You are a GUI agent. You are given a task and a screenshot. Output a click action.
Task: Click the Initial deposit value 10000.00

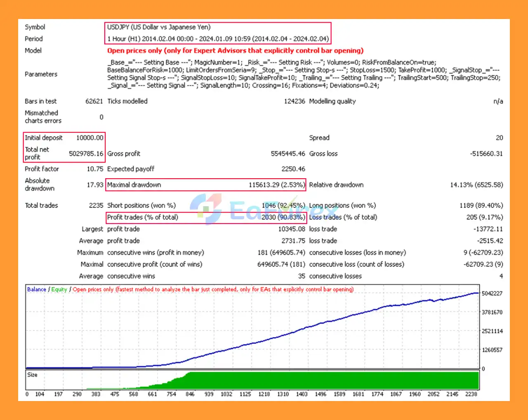tap(90, 138)
